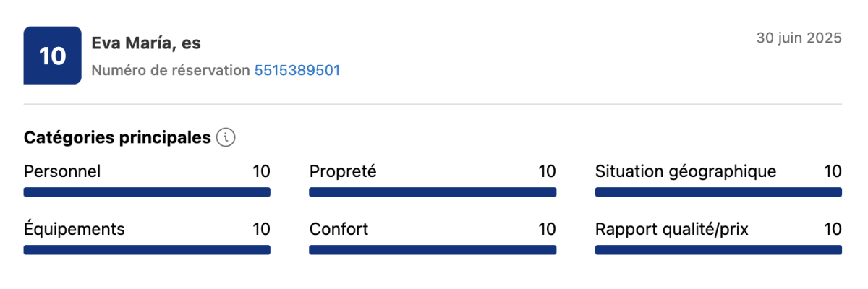The image size is (868, 289).
Task: Click the Personnel rating progress bar
Action: [x=147, y=192]
